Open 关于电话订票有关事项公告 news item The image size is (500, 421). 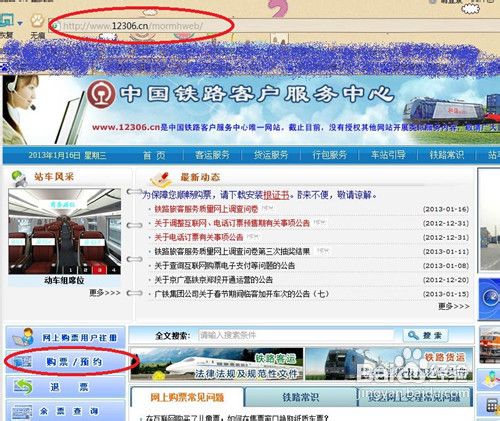(199, 237)
